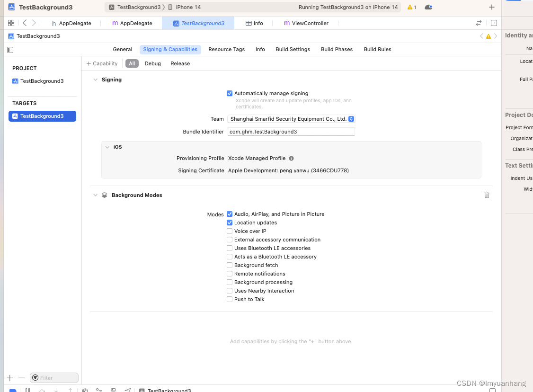Click the provisioning profile info icon
The width and height of the screenshot is (533, 392).
pyautogui.click(x=291, y=158)
